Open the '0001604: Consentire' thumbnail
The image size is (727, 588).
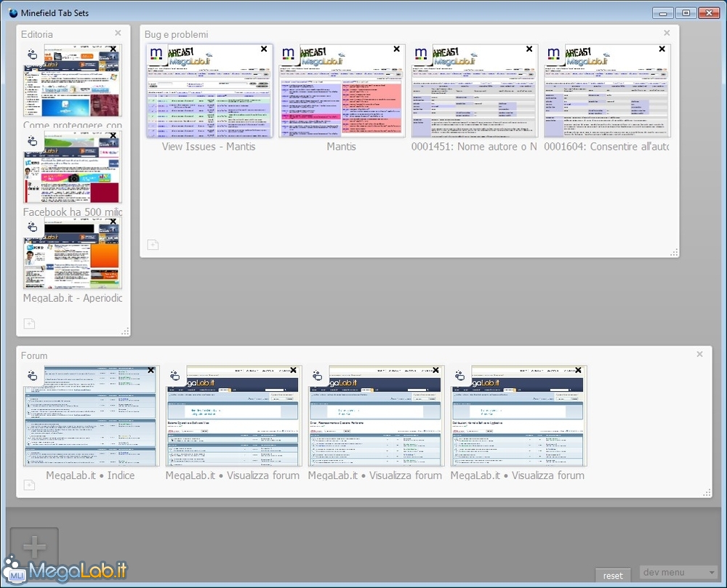tap(607, 91)
